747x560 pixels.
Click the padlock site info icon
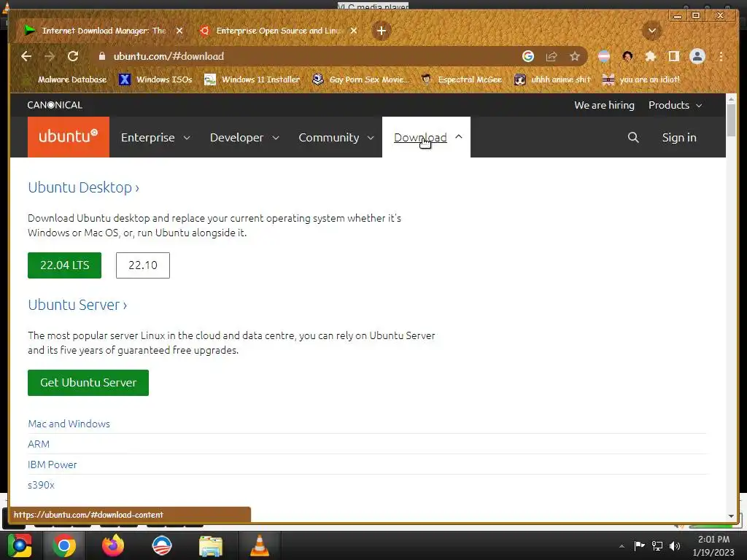101,56
